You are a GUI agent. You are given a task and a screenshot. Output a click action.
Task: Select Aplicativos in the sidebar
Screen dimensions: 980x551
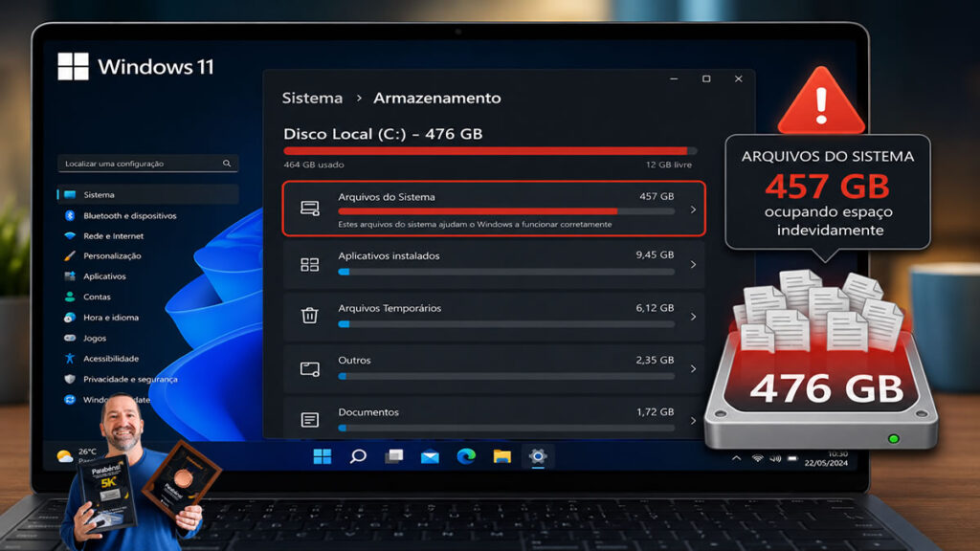(104, 276)
